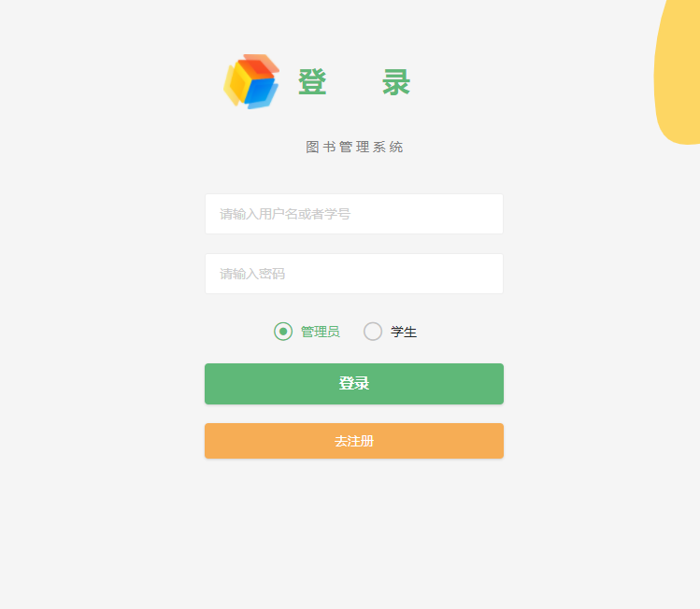Focus the username or student ID field
700x609 pixels.
354,214
